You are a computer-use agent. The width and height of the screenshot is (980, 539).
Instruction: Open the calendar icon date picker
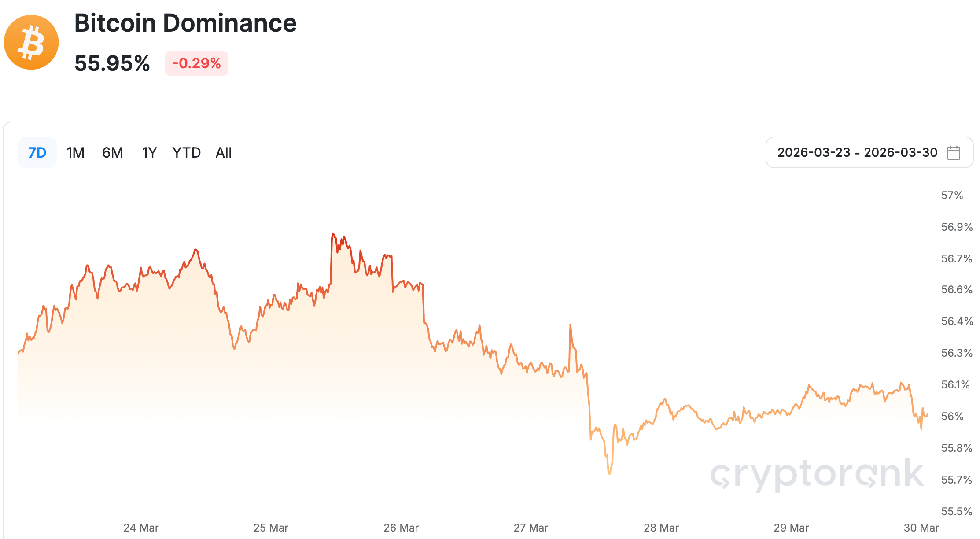coord(953,153)
